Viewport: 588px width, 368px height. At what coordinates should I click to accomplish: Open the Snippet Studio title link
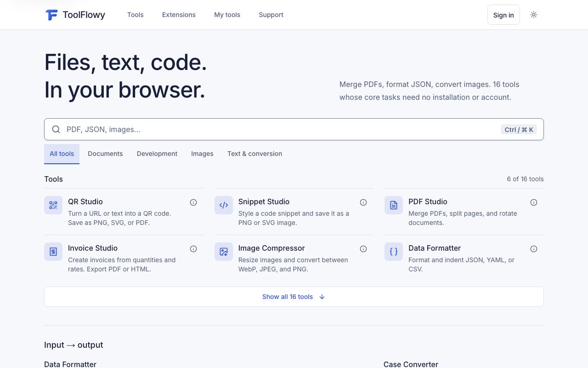264,201
